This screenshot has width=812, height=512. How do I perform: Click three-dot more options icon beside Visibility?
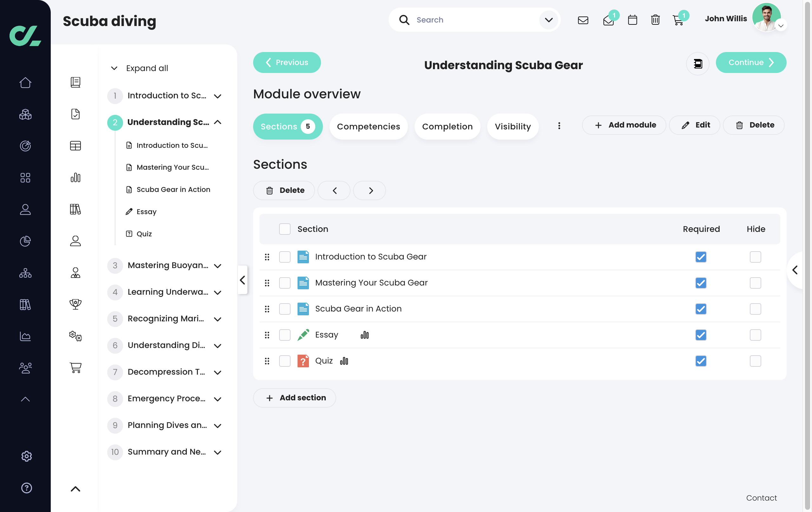[x=559, y=126]
